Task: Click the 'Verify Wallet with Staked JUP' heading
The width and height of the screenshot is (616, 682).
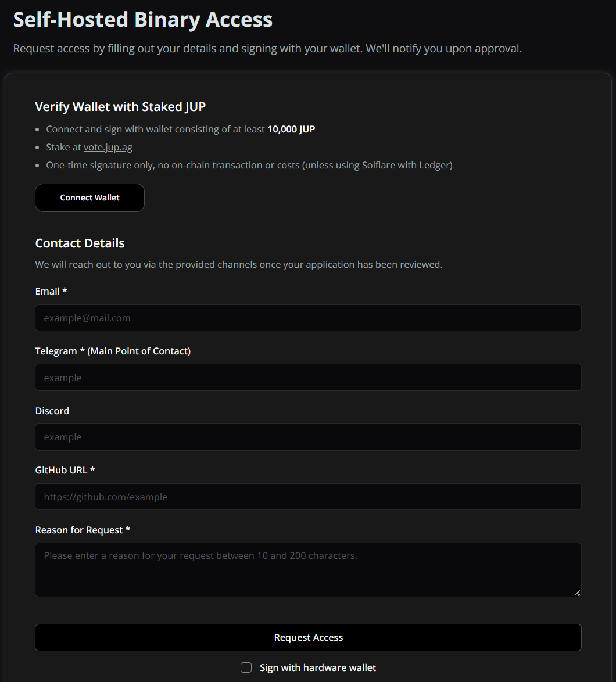Action: pyautogui.click(x=120, y=107)
